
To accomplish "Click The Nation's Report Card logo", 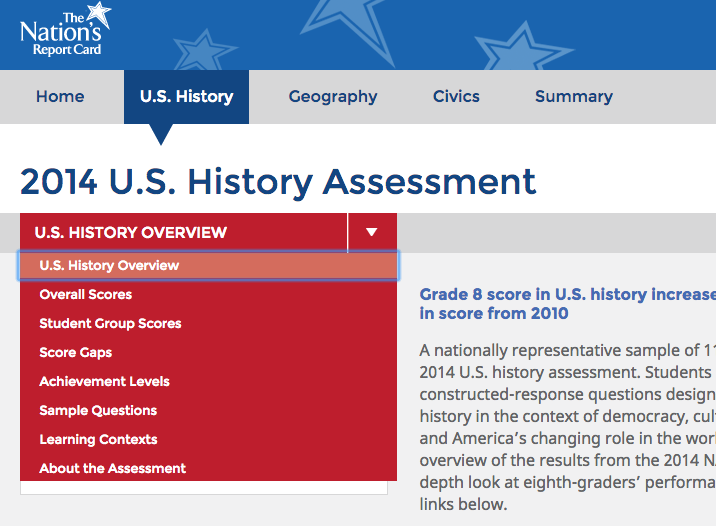I will pos(65,29).
